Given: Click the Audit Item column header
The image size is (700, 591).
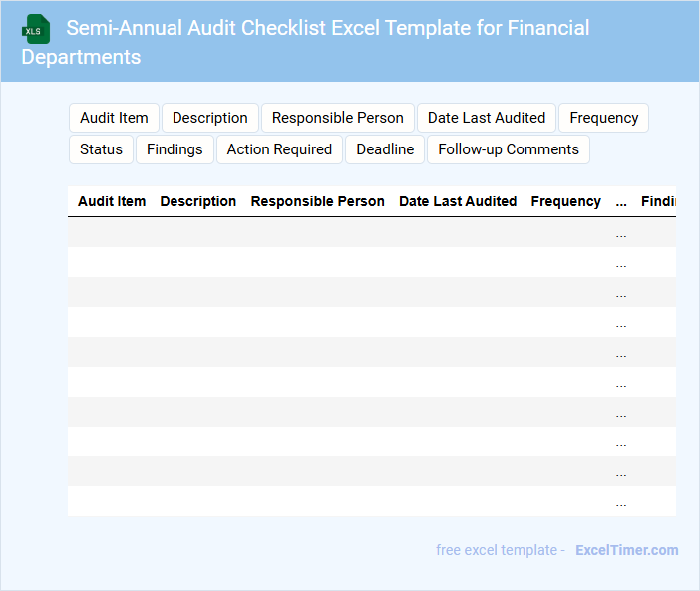Looking at the screenshot, I should (x=112, y=201).
